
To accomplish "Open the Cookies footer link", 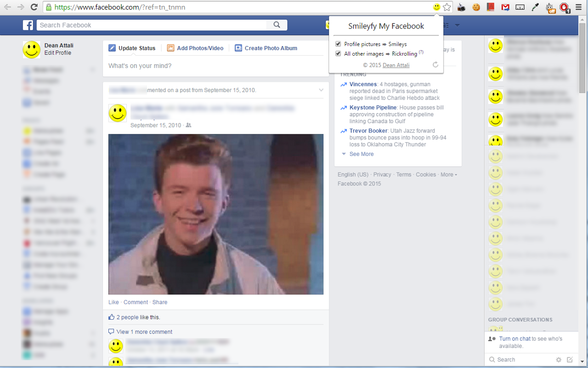I will coord(426,174).
